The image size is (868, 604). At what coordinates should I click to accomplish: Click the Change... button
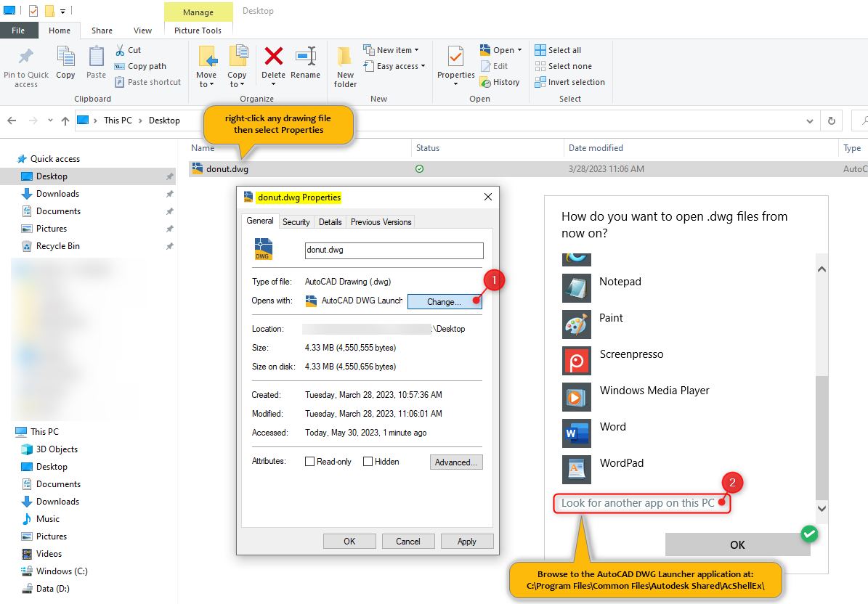click(445, 301)
